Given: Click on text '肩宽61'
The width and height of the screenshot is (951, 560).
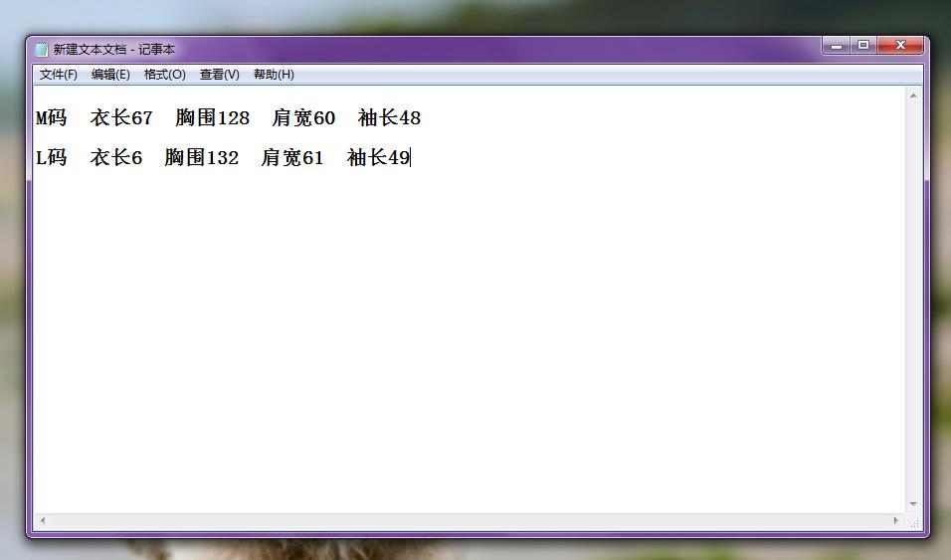Looking at the screenshot, I should 292,157.
